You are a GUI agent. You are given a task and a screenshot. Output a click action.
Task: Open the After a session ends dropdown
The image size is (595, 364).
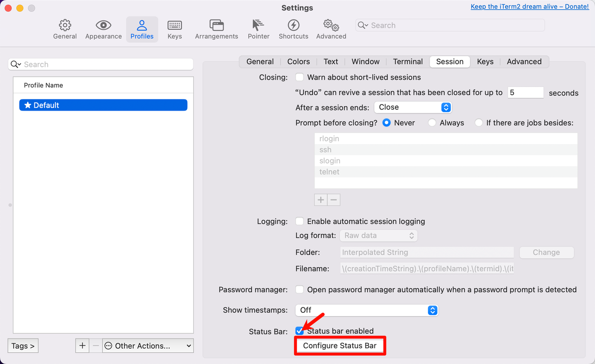coord(412,107)
